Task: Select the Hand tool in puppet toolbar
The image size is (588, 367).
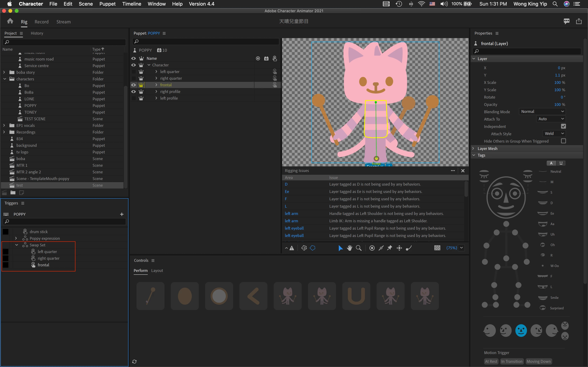Action: [349, 248]
